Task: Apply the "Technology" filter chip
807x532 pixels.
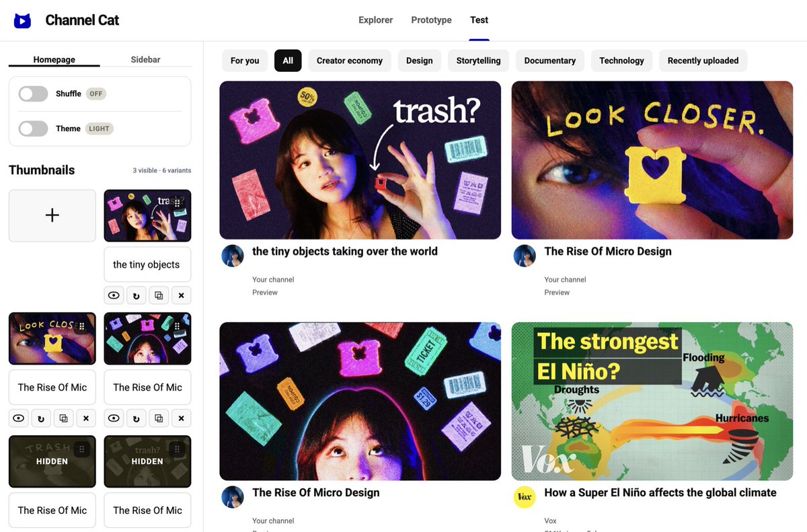Action: (x=622, y=61)
